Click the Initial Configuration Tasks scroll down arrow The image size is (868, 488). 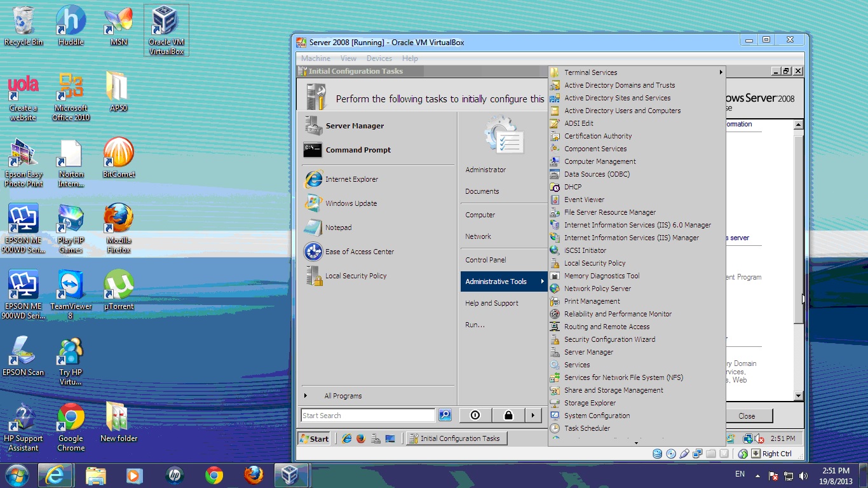click(x=799, y=396)
